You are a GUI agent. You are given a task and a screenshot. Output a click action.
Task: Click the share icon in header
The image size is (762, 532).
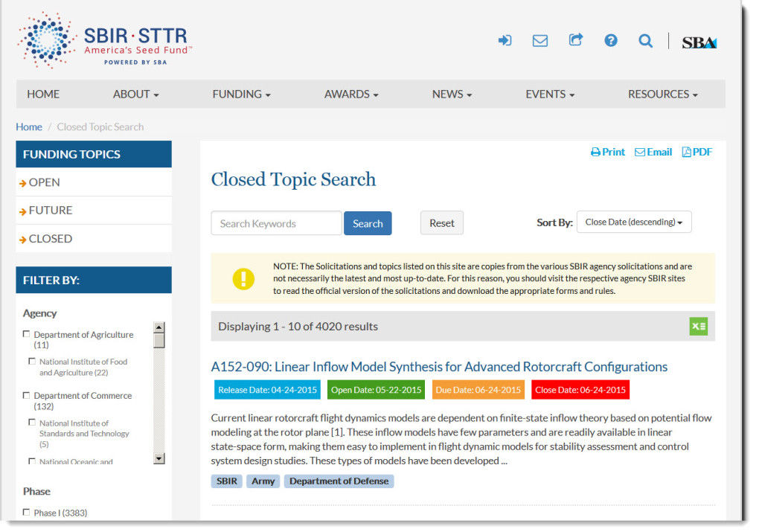click(576, 40)
